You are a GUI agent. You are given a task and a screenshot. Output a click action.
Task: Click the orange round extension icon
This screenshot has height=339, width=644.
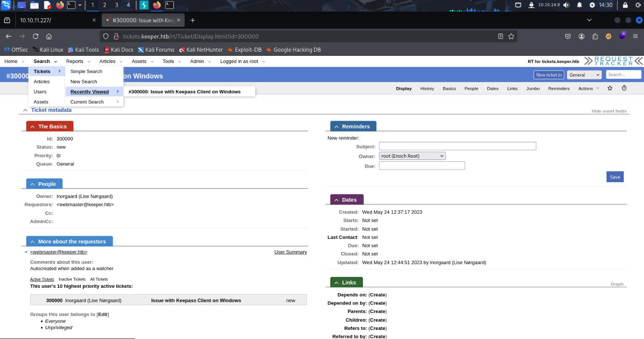tap(609, 36)
